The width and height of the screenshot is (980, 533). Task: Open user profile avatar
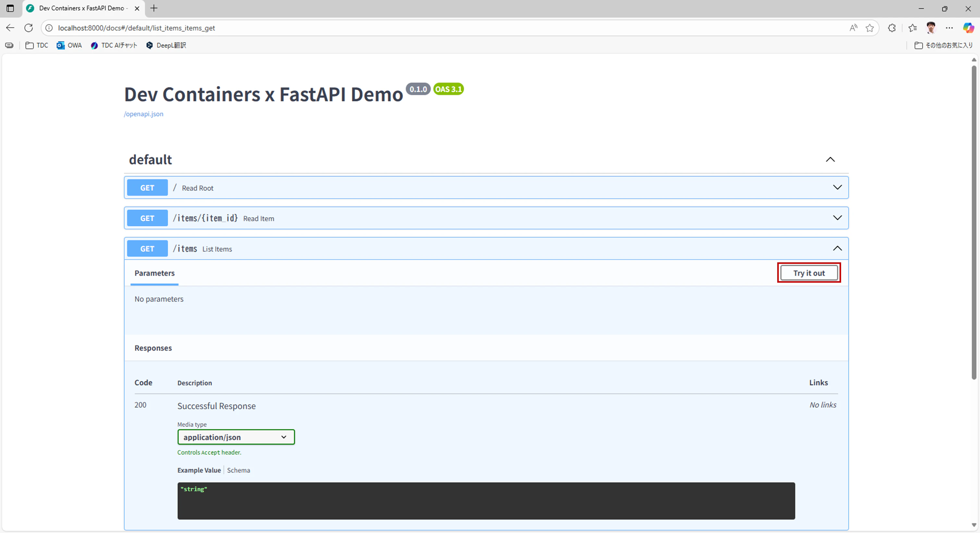point(931,28)
